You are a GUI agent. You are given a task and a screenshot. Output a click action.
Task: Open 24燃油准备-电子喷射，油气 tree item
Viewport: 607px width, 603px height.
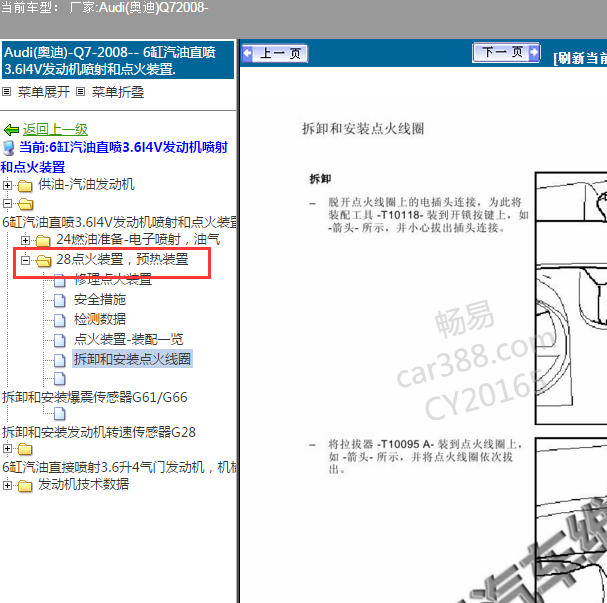138,239
